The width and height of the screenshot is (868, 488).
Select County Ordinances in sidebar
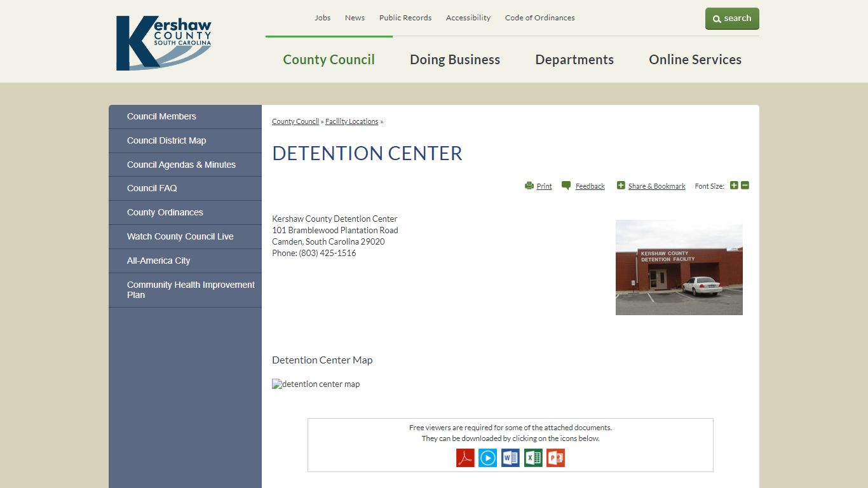click(185, 213)
